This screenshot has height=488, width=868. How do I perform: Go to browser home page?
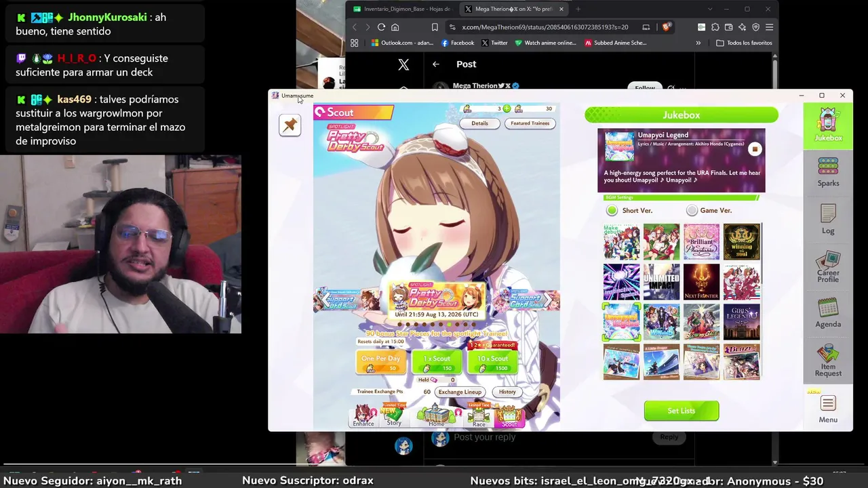[x=395, y=27]
